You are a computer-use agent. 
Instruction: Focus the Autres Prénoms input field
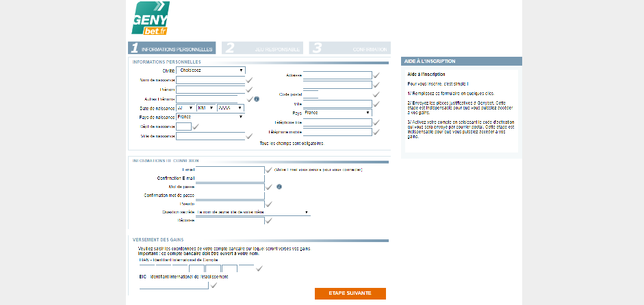207,99
